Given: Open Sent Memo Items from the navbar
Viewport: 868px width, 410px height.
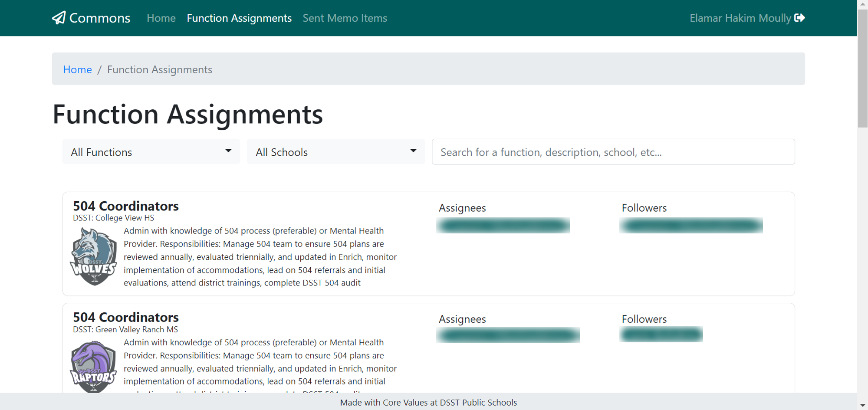Looking at the screenshot, I should [345, 18].
